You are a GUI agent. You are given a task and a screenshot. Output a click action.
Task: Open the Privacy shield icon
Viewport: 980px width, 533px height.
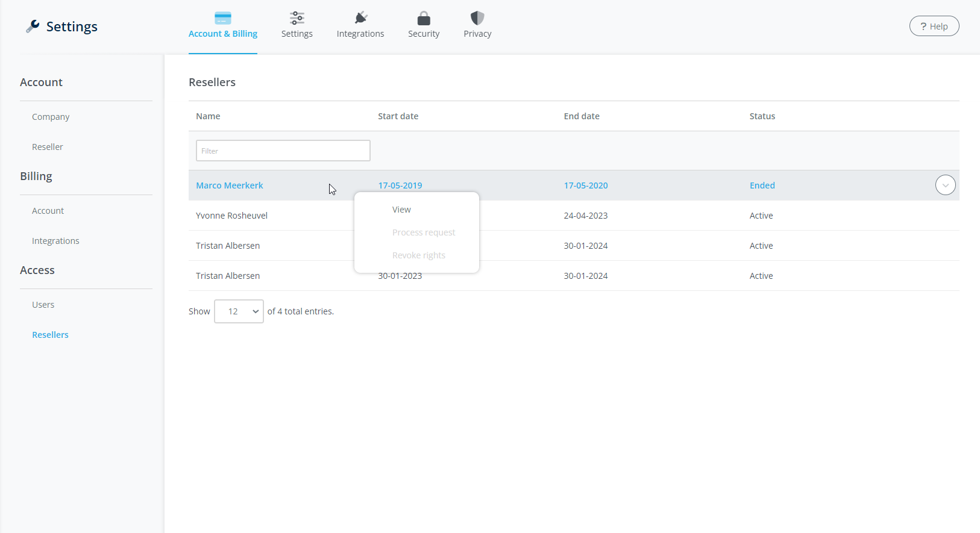tap(477, 18)
